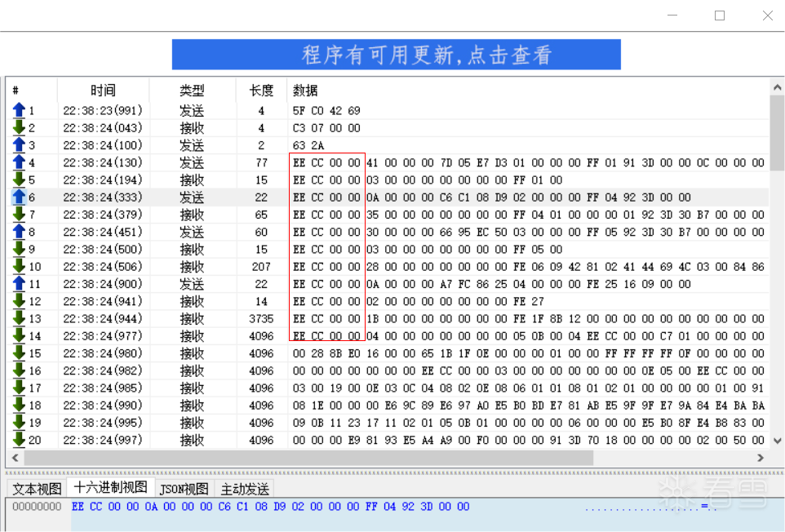Viewport: 785px width, 532px height.
Task: Click the send arrow icon of row 4
Action: pos(19,162)
